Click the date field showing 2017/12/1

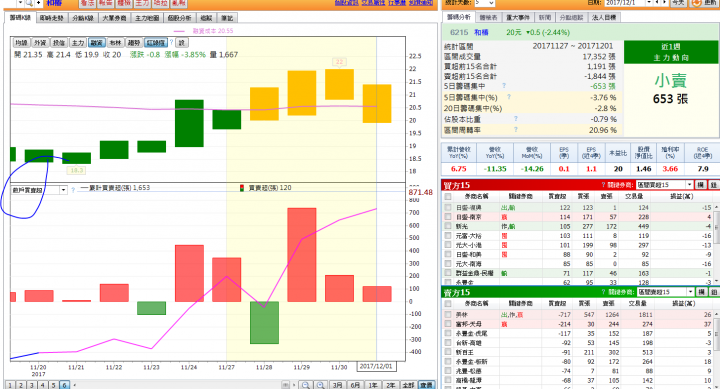click(x=624, y=3)
